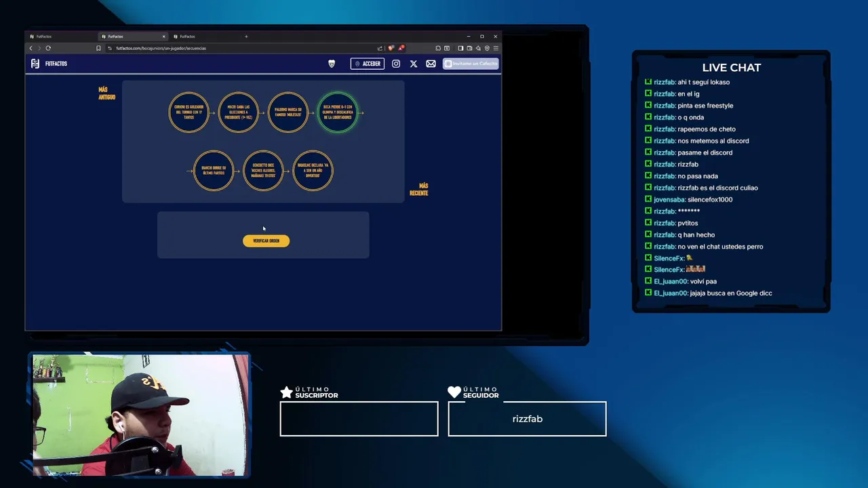
Task: Open the Brave rewards triangle icon
Action: point(401,48)
